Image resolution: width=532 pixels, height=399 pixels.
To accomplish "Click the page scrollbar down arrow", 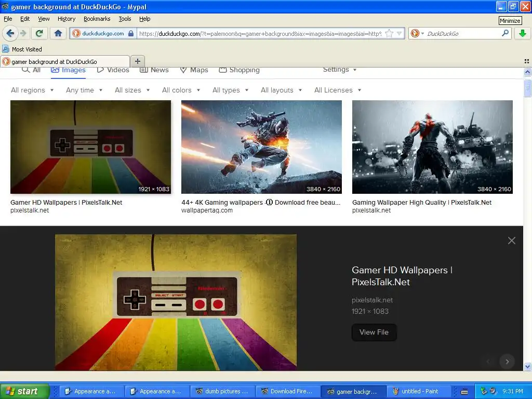I will click(x=527, y=366).
